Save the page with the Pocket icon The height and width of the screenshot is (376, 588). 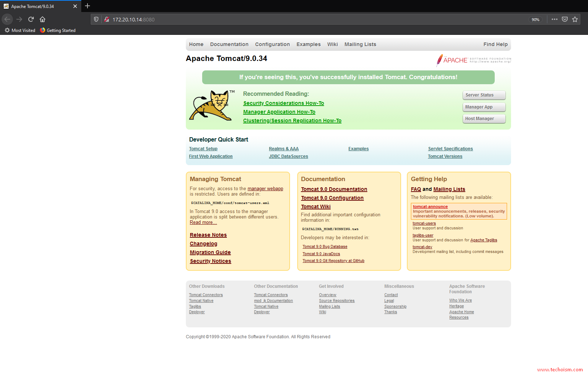[565, 19]
